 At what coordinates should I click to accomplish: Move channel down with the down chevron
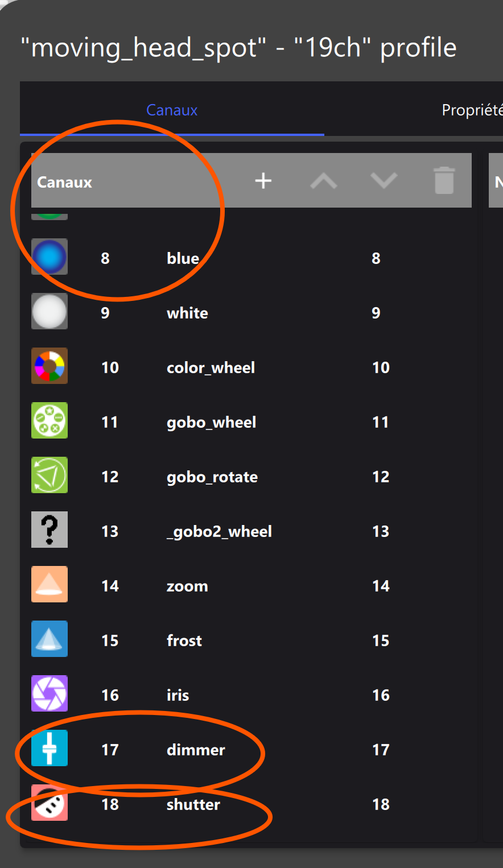click(384, 181)
